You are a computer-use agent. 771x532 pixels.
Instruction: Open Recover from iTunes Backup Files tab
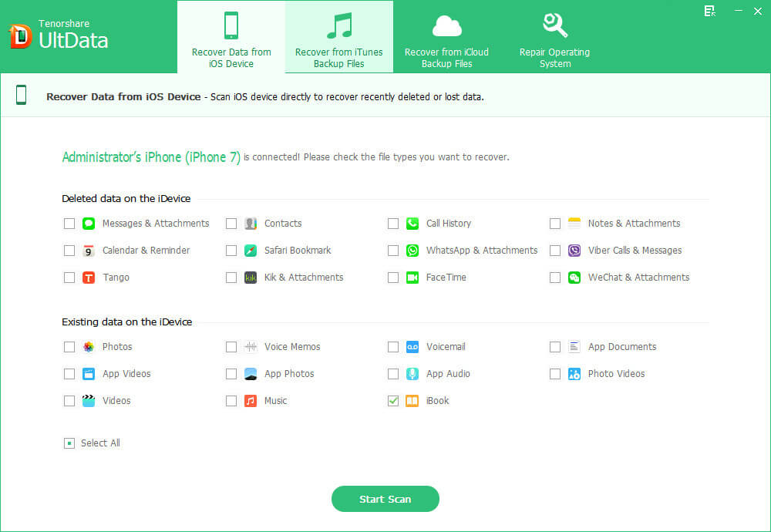(338, 37)
